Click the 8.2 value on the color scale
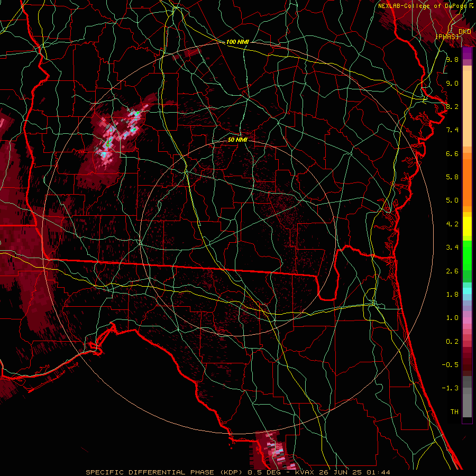 452,106
